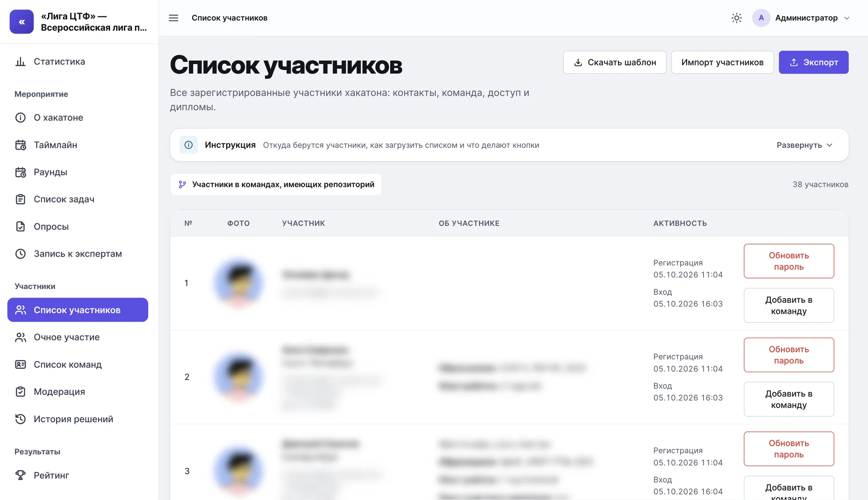Click Обновить пароль for participant 1
This screenshot has width=868, height=500.
pyautogui.click(x=788, y=261)
